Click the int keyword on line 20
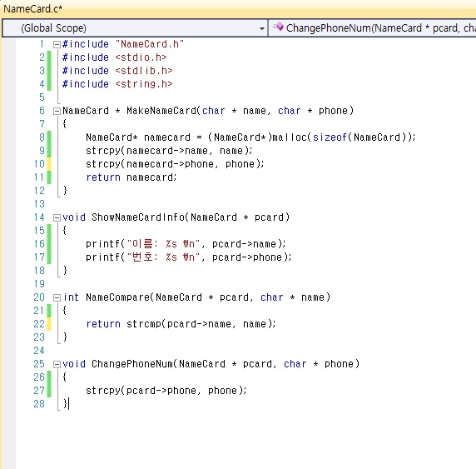Image resolution: width=476 pixels, height=469 pixels. coord(71,297)
